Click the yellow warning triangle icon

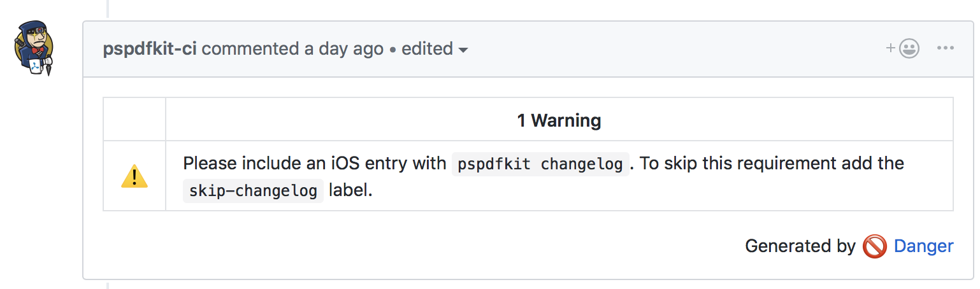click(x=134, y=176)
